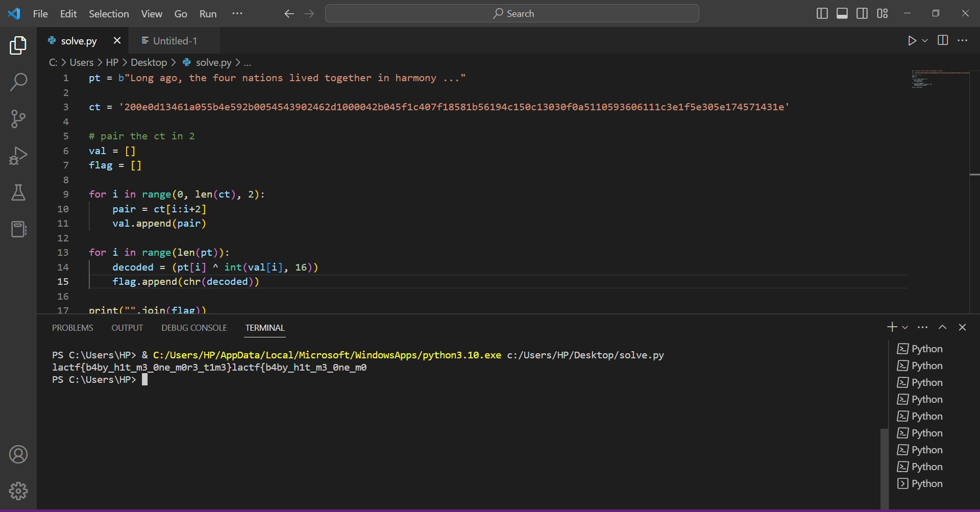Open the Manage gear menu

pyautogui.click(x=18, y=491)
